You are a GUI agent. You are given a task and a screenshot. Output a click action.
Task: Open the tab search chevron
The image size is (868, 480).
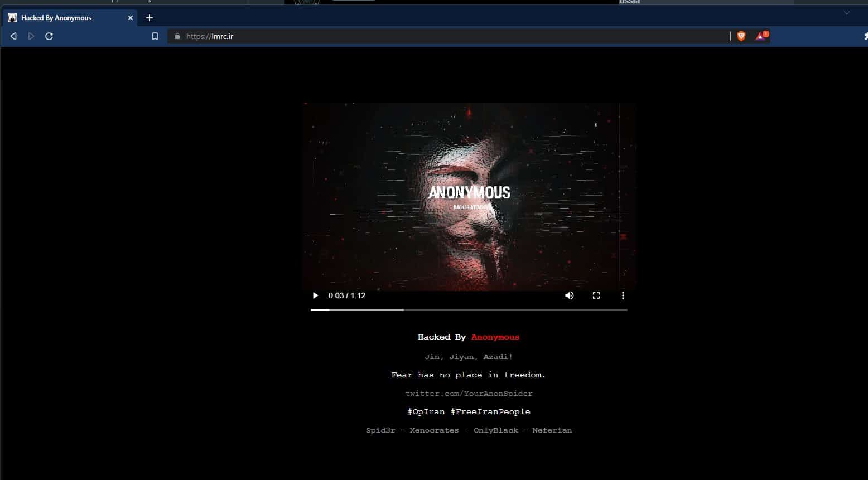pos(846,13)
